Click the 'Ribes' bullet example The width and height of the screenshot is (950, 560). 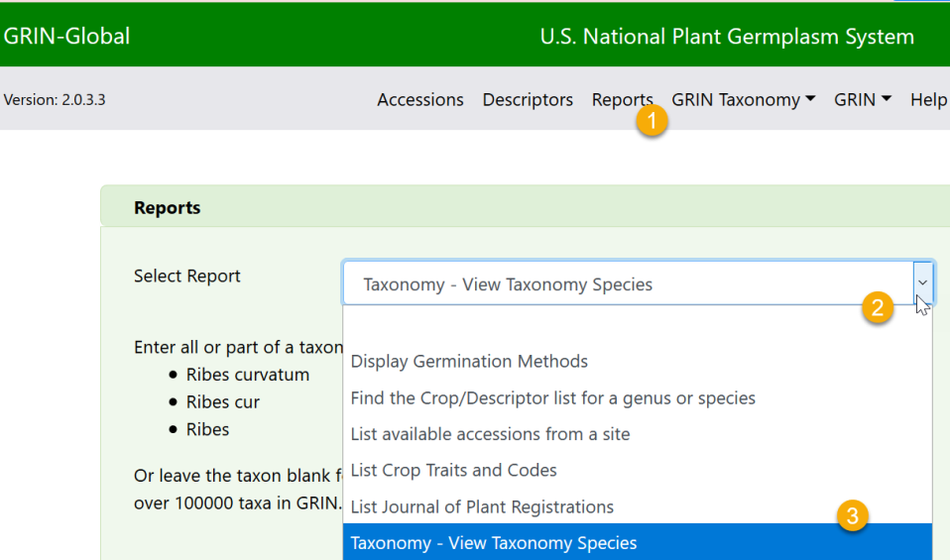[207, 429]
